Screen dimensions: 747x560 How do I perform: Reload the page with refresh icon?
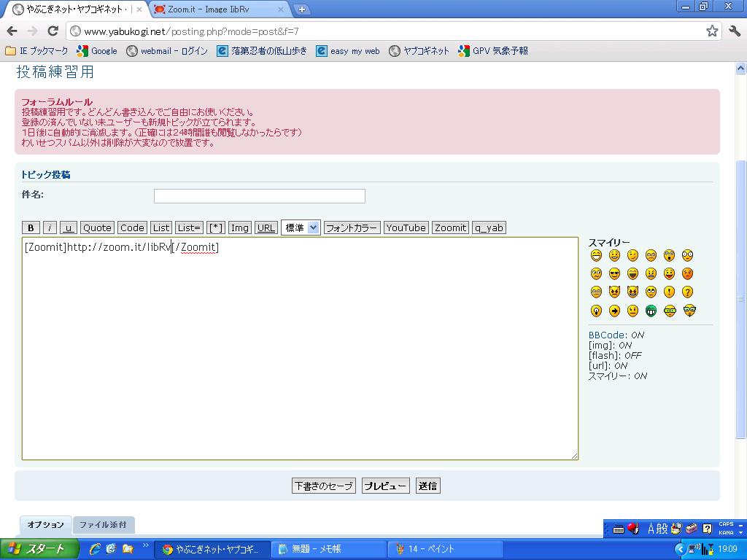tap(53, 31)
